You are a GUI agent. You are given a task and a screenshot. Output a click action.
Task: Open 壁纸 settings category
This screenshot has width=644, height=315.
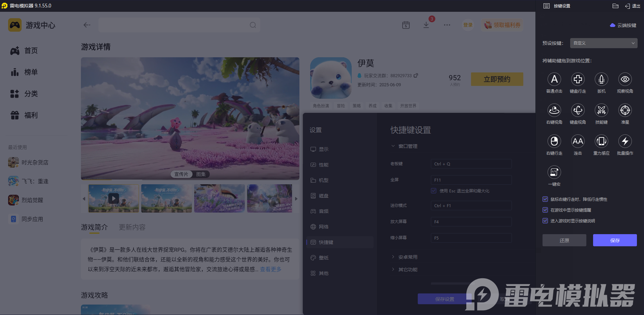point(340,258)
